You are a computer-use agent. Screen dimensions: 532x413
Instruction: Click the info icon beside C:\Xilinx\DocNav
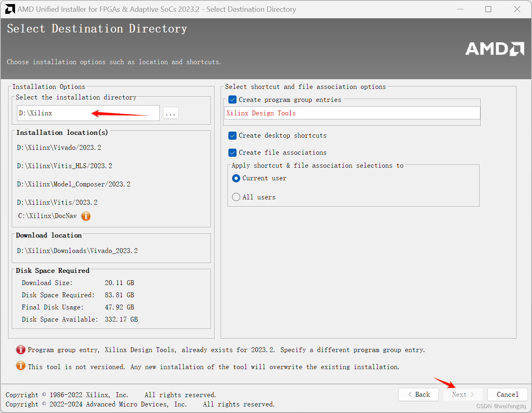(86, 216)
